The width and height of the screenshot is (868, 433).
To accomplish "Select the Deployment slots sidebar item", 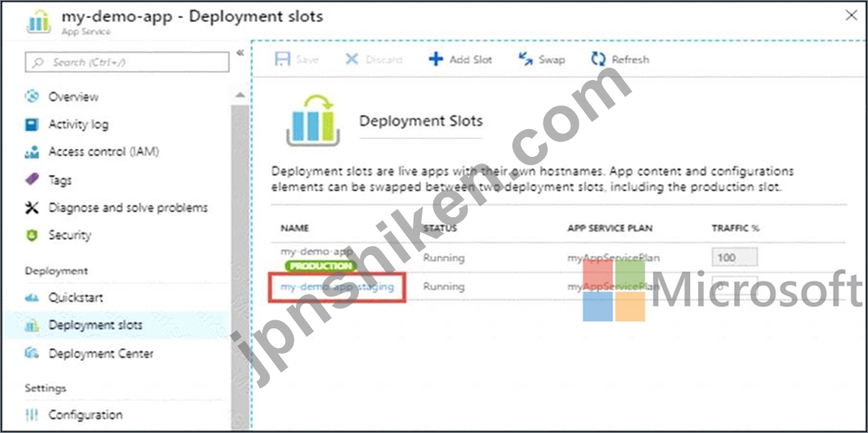I will click(95, 326).
